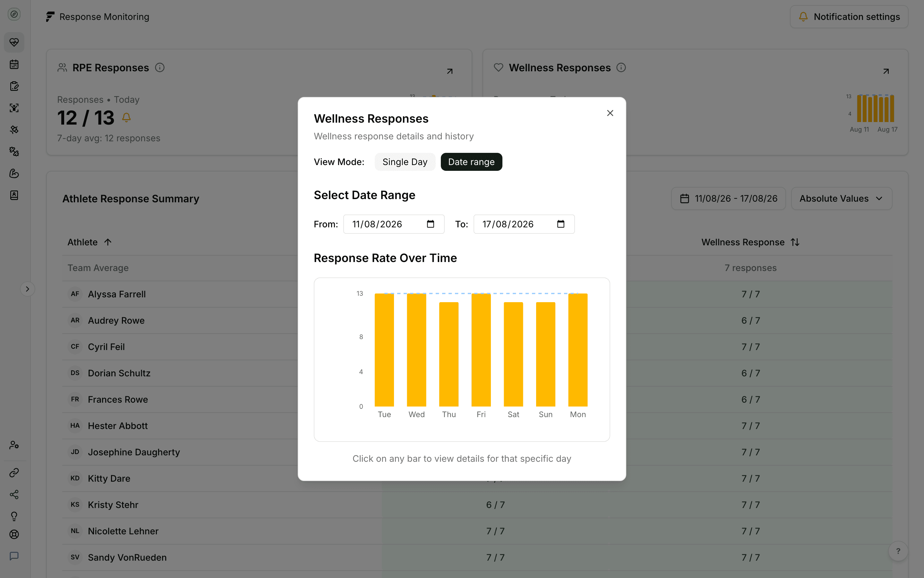Viewport: 924px width, 578px height.
Task: Show info for RPE Responses
Action: click(x=159, y=68)
